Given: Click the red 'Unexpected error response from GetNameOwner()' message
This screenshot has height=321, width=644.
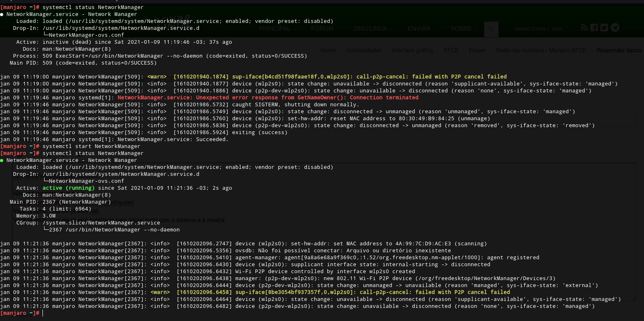Looking at the screenshot, I should pos(268,98).
